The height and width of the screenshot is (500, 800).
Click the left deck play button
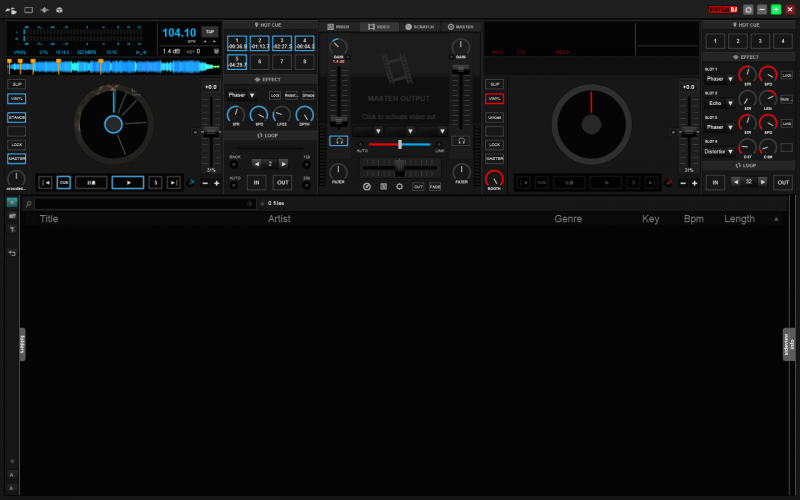point(128,182)
